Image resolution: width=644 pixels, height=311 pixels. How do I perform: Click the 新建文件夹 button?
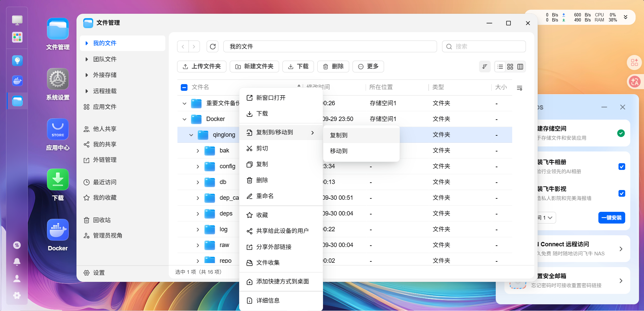click(254, 67)
